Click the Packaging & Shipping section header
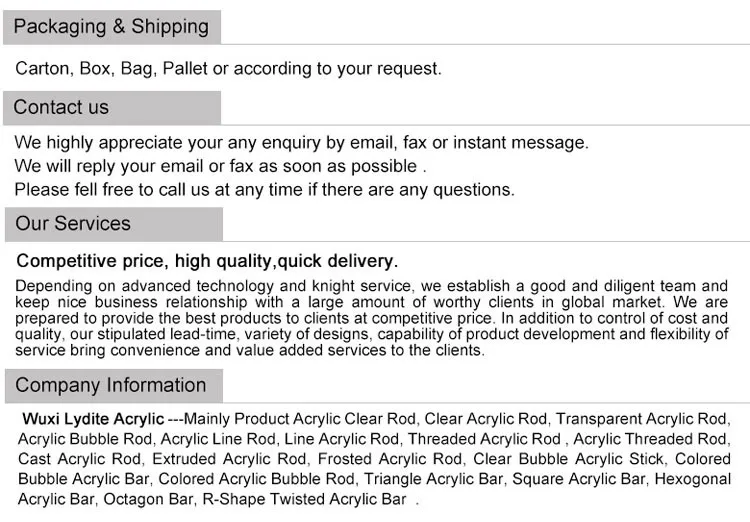Image resolution: width=750 pixels, height=522 pixels. [x=111, y=27]
